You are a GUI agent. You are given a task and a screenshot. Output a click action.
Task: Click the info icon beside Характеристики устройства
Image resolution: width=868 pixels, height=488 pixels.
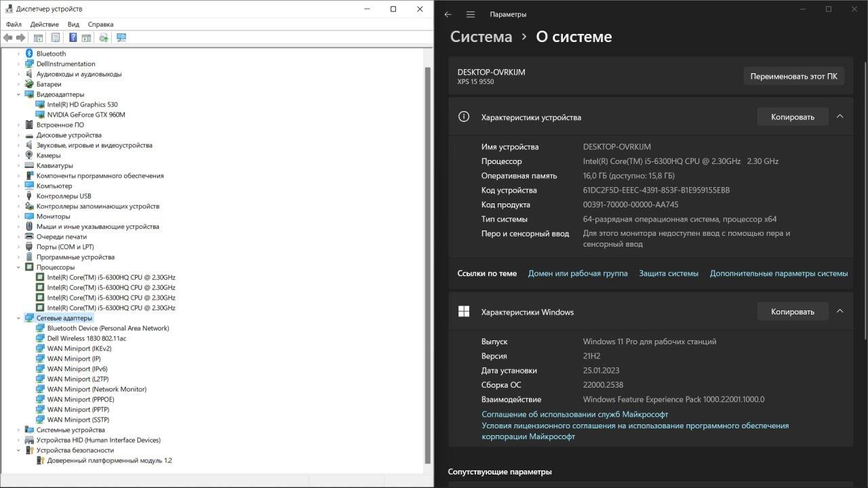tap(464, 117)
